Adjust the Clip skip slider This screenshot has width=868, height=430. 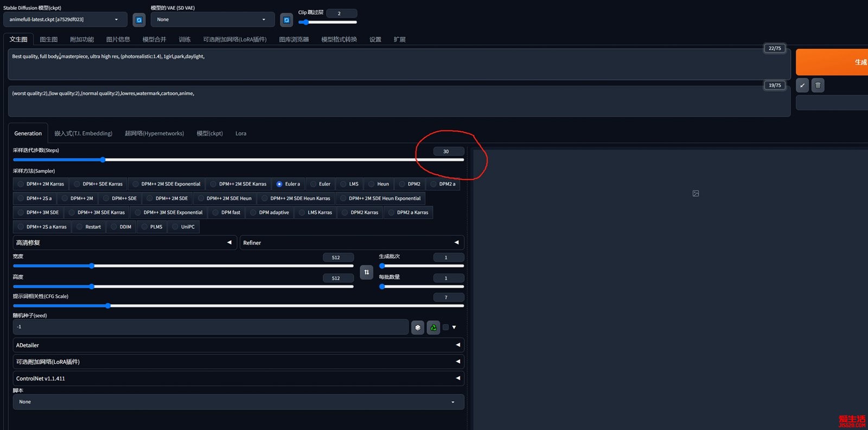coord(327,22)
